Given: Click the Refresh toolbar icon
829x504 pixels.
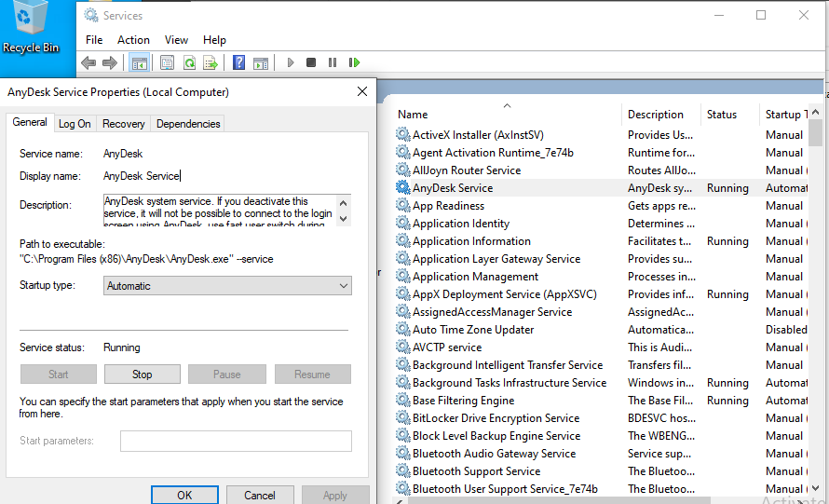Looking at the screenshot, I should (189, 63).
